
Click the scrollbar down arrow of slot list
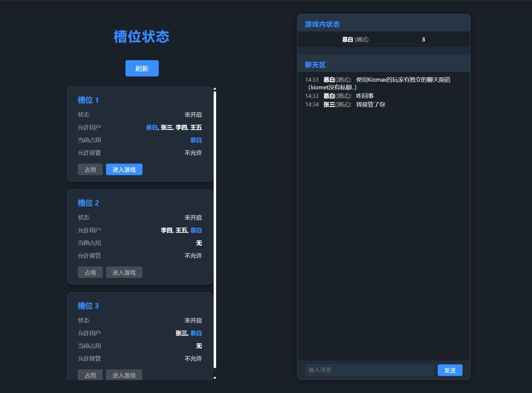point(215,378)
